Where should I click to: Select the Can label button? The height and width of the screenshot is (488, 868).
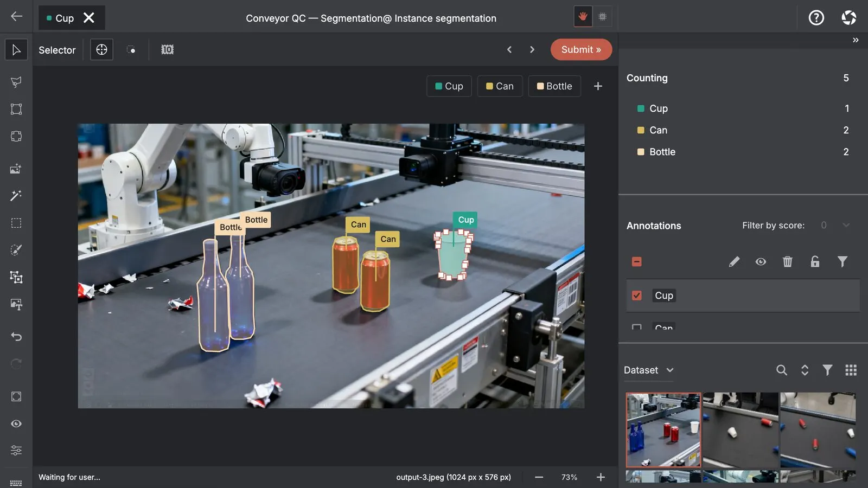(x=500, y=86)
